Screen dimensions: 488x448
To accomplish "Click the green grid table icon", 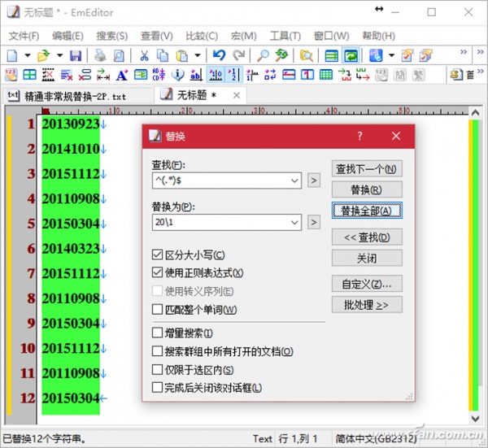I will pos(326,75).
